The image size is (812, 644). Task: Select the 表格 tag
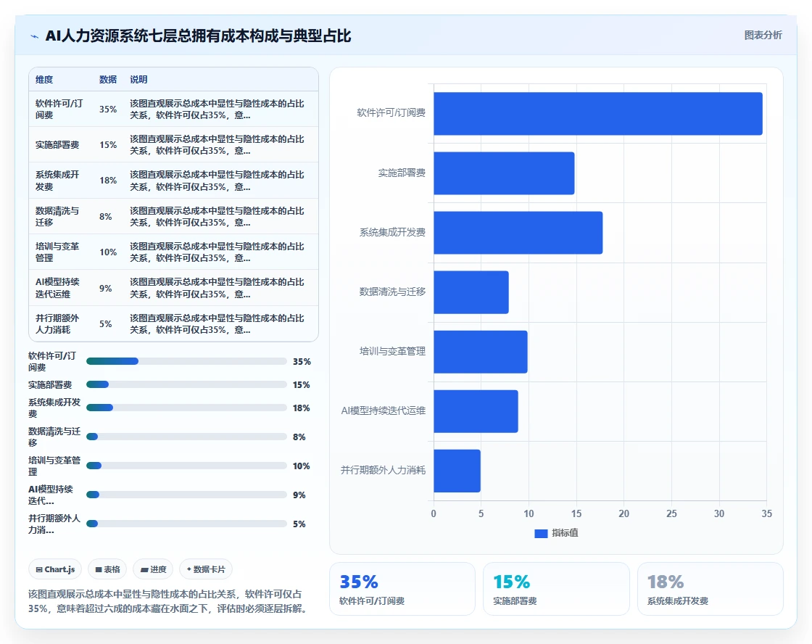pyautogui.click(x=107, y=569)
